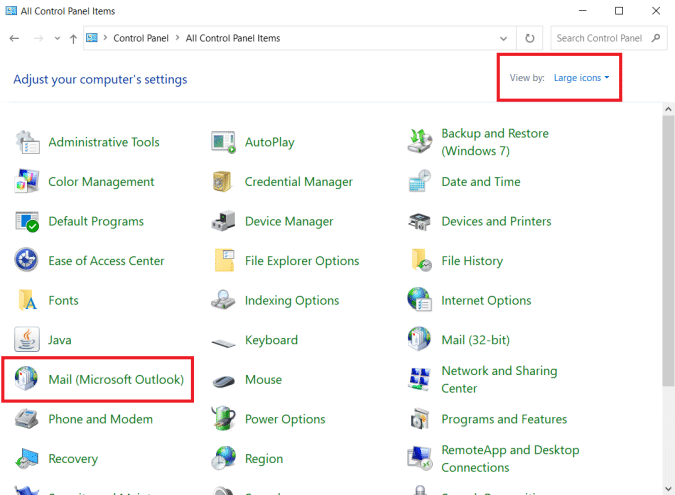675x495 pixels.
Task: Click the Device Manager link
Action: (289, 221)
